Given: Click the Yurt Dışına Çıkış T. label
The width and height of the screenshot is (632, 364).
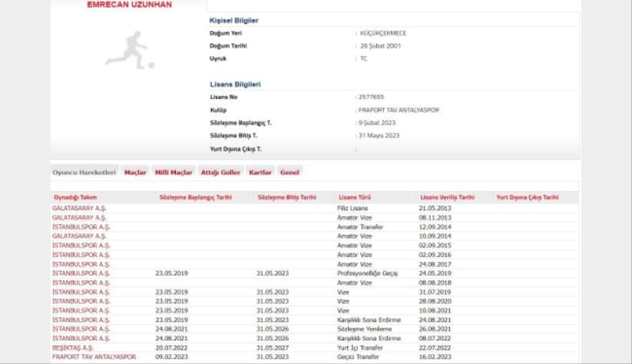Looking at the screenshot, I should click(x=236, y=149).
